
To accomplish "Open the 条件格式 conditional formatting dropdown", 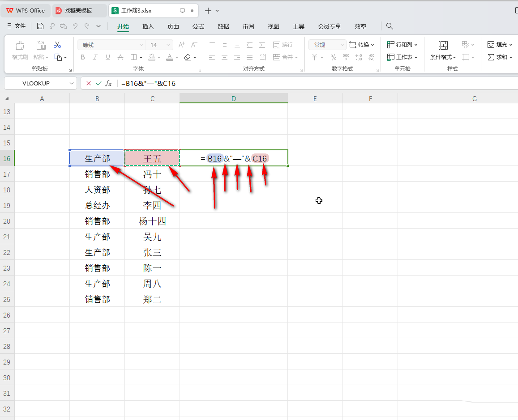I will coord(442,57).
